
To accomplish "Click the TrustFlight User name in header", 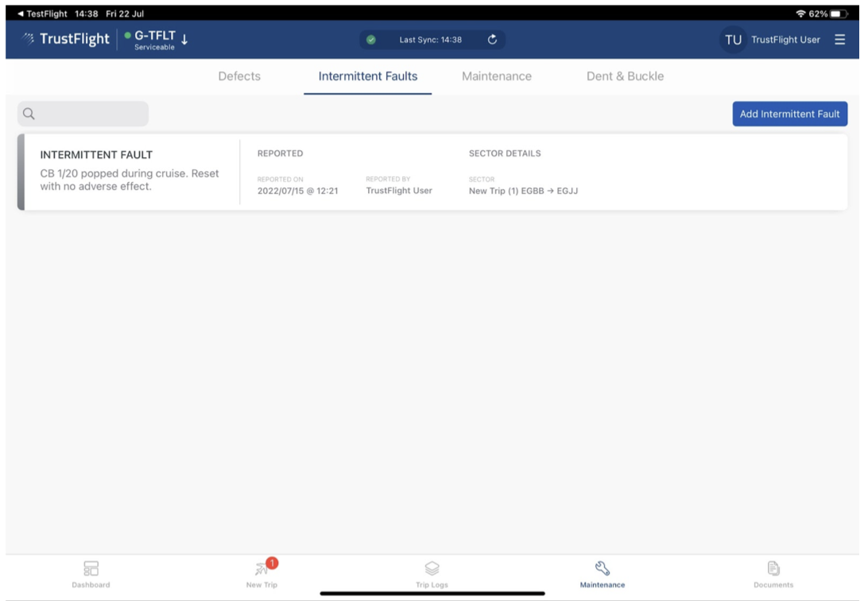I will coord(785,40).
